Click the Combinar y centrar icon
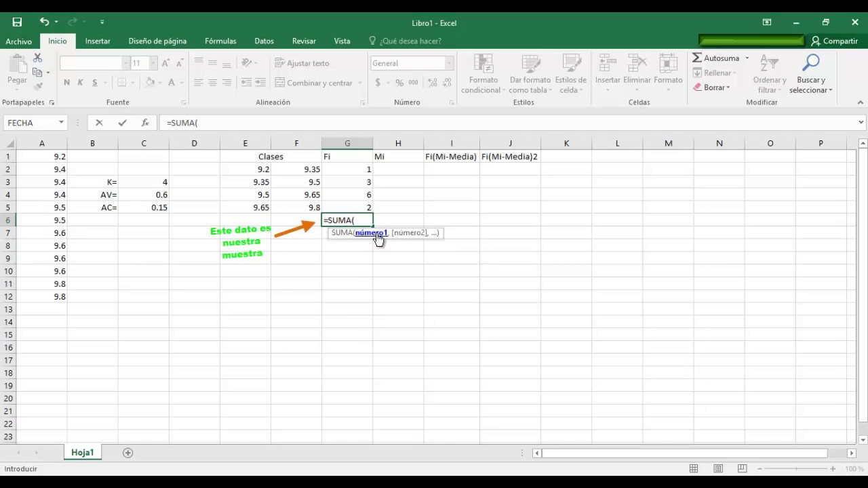Image resolution: width=868 pixels, height=488 pixels. (x=279, y=83)
